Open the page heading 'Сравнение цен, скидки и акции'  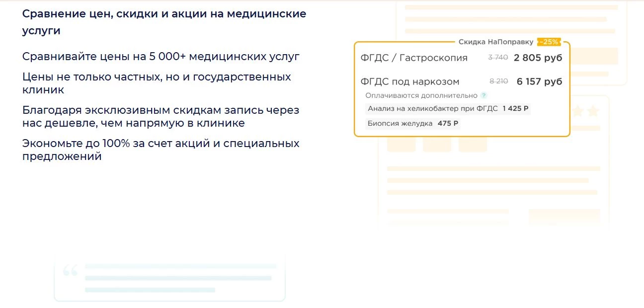(164, 22)
